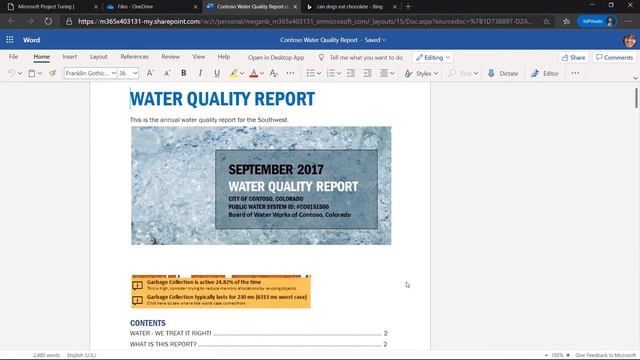Shrink the font size
This screenshot has height=360, width=640.
(x=167, y=73)
